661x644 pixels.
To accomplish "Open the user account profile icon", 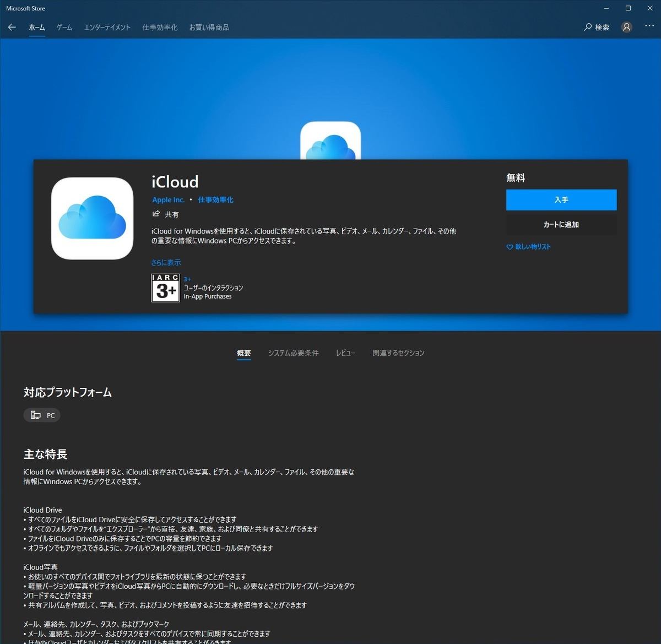I will click(x=626, y=27).
